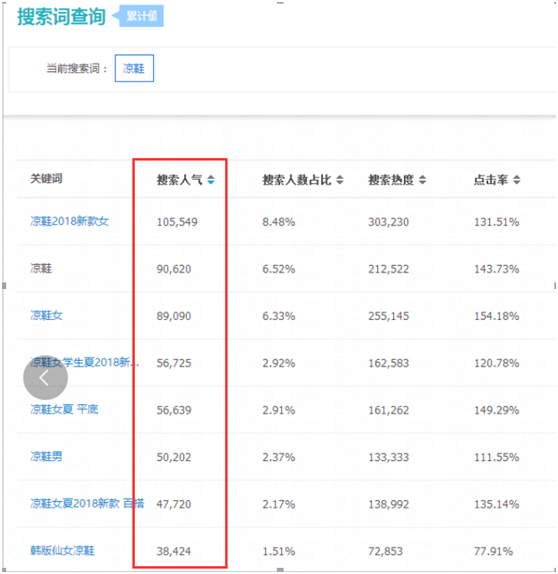Select the search heat 255,145
The height and width of the screenshot is (574, 558).
[x=388, y=316]
